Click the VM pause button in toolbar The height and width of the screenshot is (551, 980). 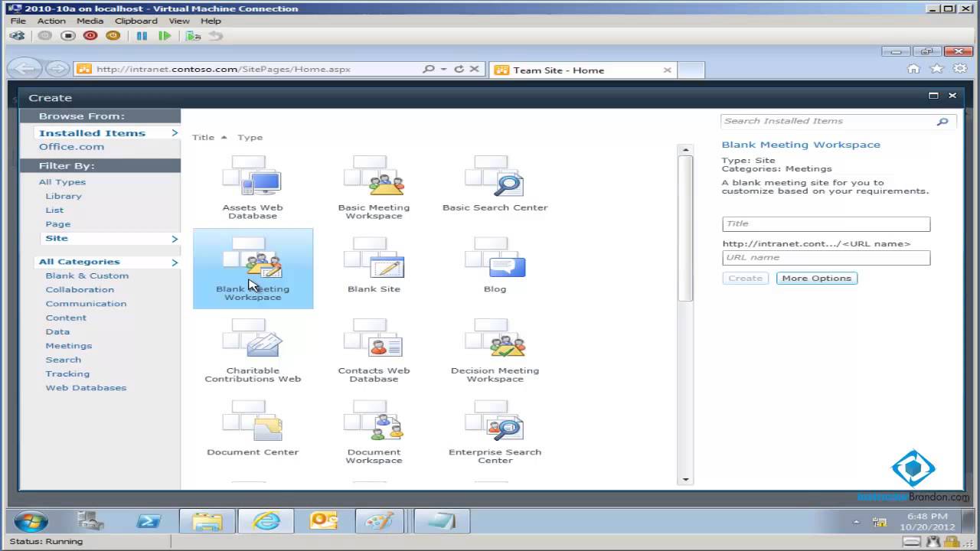point(142,35)
